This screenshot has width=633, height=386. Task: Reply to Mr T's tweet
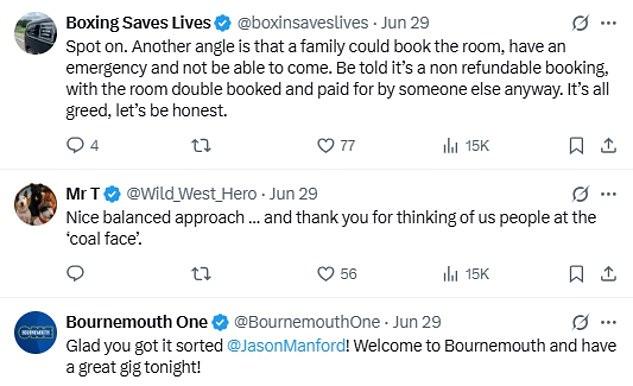click(x=75, y=273)
